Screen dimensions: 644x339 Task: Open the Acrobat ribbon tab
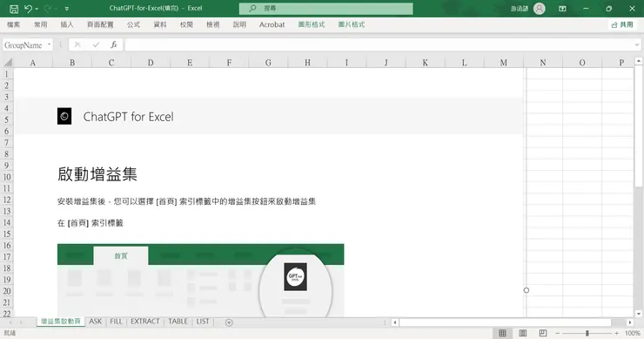[x=272, y=24]
